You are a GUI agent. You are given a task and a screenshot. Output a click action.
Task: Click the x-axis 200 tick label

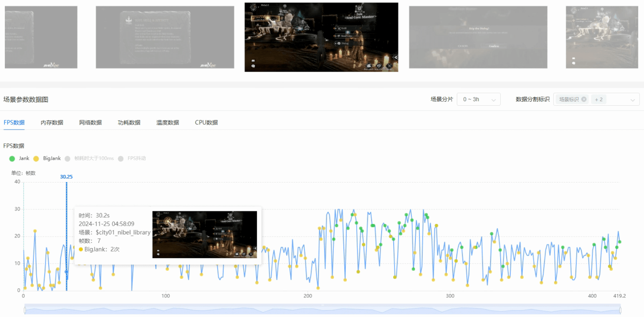(308, 296)
